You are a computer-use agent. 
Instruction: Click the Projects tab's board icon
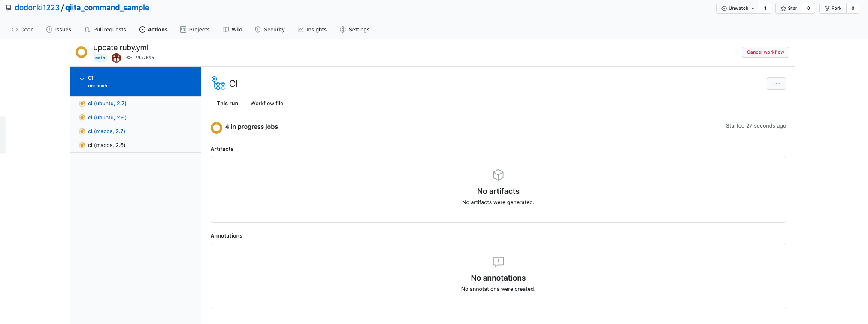coord(183,30)
